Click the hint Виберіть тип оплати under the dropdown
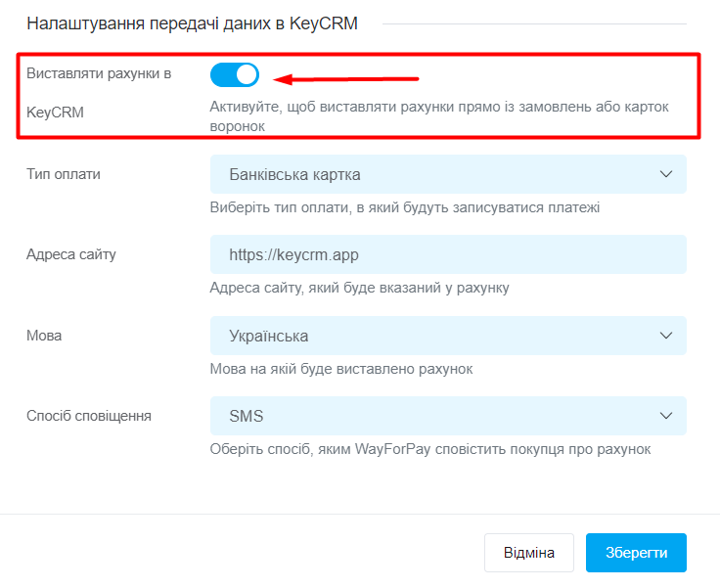Viewport: 720px width, 588px height. click(405, 207)
